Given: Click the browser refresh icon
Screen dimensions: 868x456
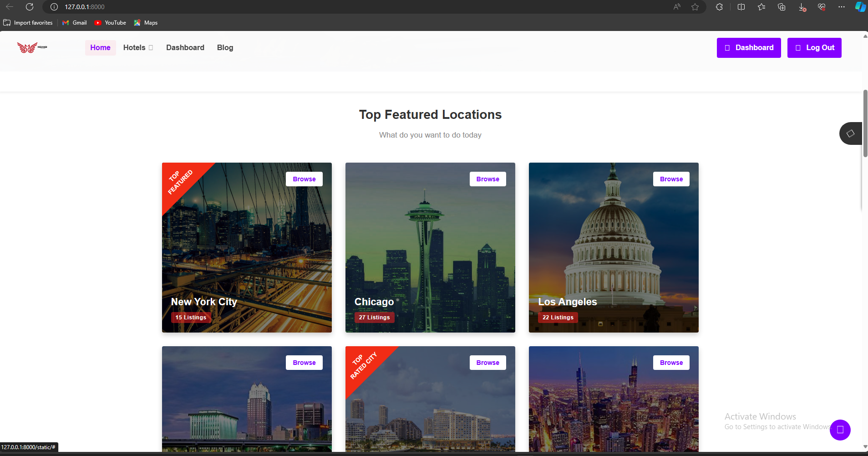Looking at the screenshot, I should [30, 7].
